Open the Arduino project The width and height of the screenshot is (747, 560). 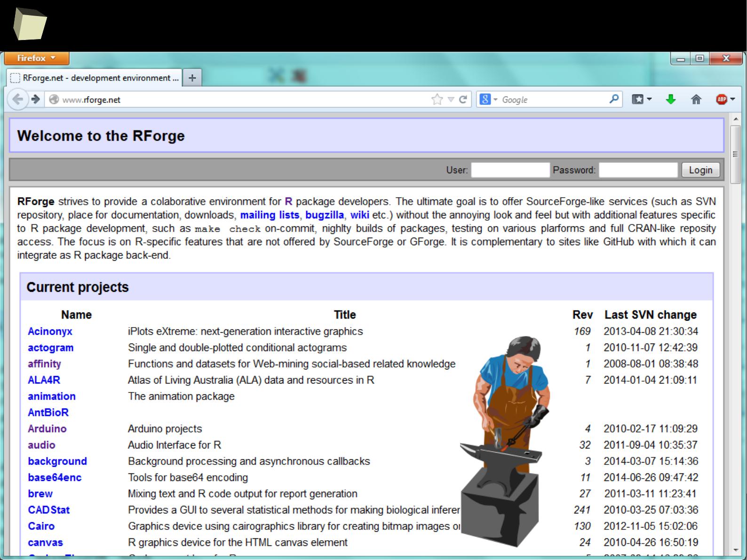point(47,429)
